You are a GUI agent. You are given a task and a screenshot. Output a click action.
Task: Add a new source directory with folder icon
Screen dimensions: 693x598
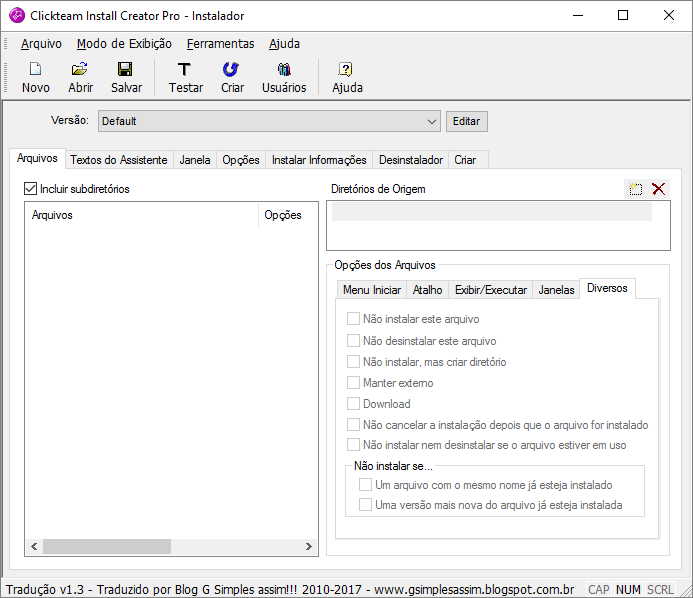[636, 189]
